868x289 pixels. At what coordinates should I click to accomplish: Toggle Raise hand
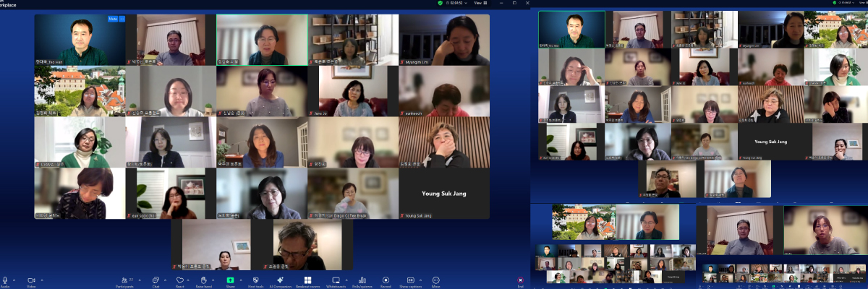pos(204,280)
